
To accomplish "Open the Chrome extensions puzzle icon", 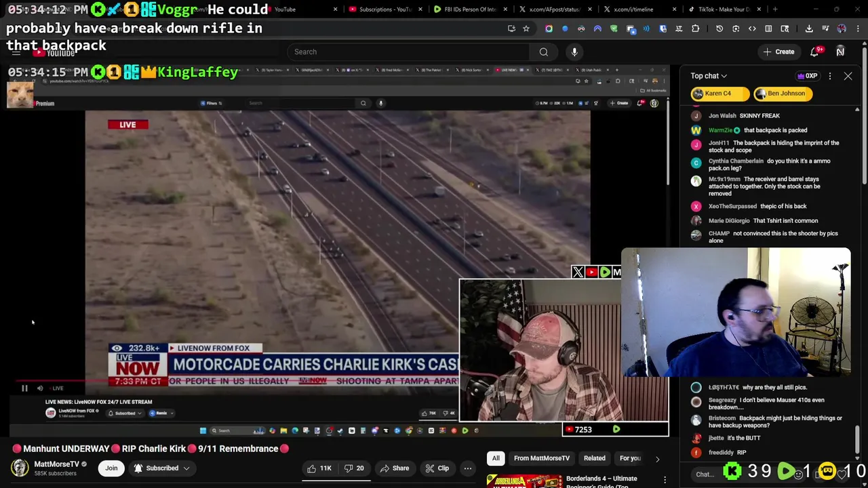I will coord(696,28).
